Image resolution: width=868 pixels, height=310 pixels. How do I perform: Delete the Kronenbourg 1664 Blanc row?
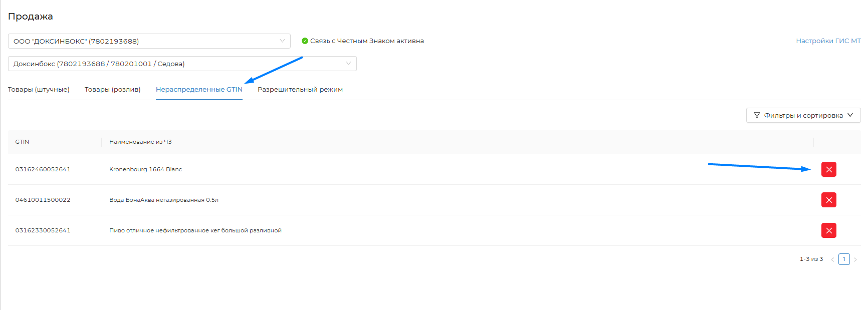828,169
